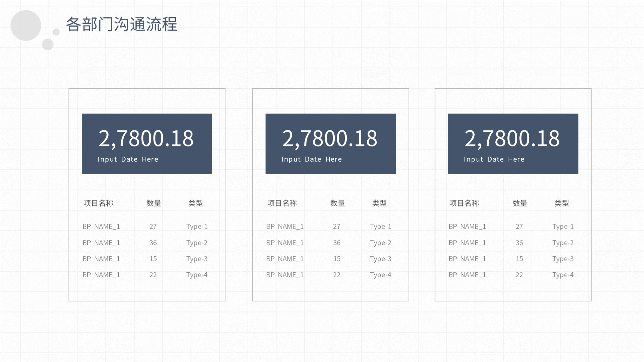This screenshot has width=644, height=362.
Task: Click 数量 header in middle card
Action: click(x=337, y=203)
